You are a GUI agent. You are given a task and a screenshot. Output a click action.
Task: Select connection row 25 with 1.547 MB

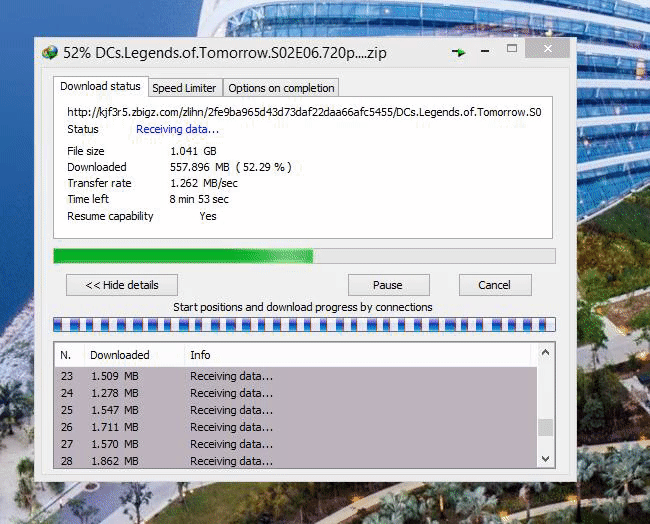pyautogui.click(x=296, y=410)
